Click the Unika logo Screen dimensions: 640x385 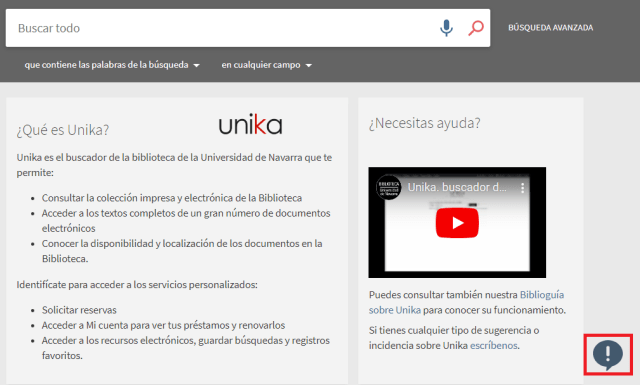click(x=250, y=125)
